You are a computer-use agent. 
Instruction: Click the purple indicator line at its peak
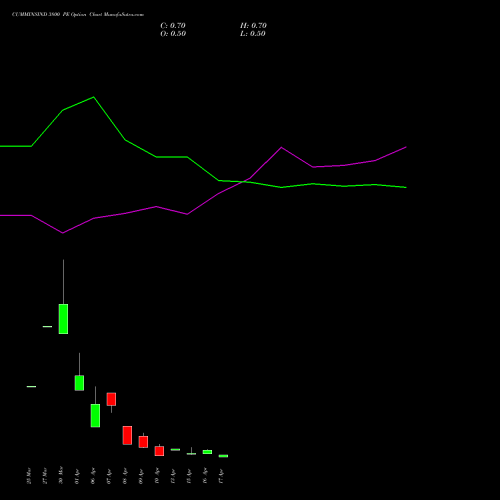[x=281, y=147]
